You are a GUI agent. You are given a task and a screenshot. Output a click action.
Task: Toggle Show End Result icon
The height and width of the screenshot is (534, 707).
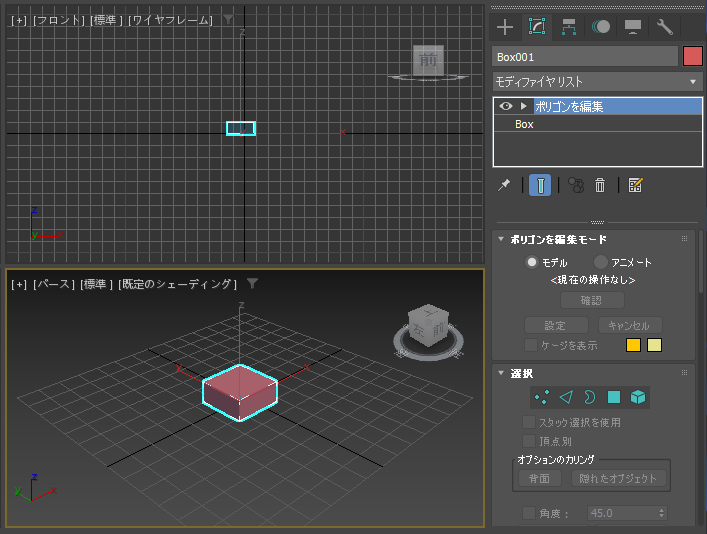[x=540, y=185]
